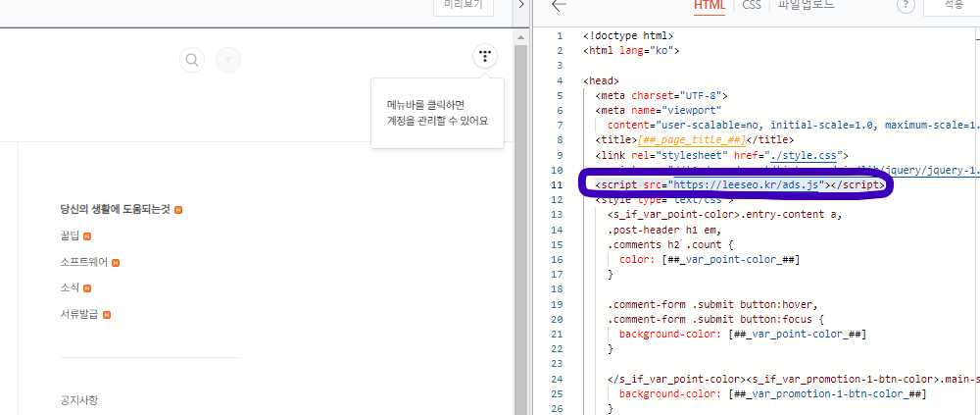Screen dimensions: 980x415
Task: Click the 미리보기 preview button
Action: click(464, 6)
